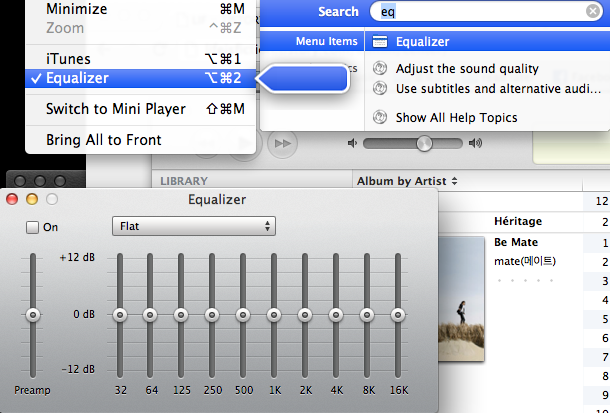The width and height of the screenshot is (610, 413).
Task: Click the 125 Hz band slider knob
Action: pyautogui.click(x=181, y=315)
